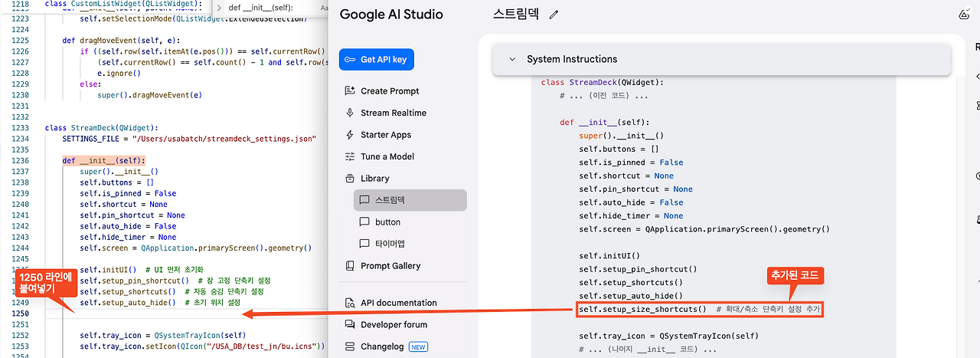Viewport: 980px width, 358px height.
Task: Click the Prompt Gallery icon
Action: point(350,266)
